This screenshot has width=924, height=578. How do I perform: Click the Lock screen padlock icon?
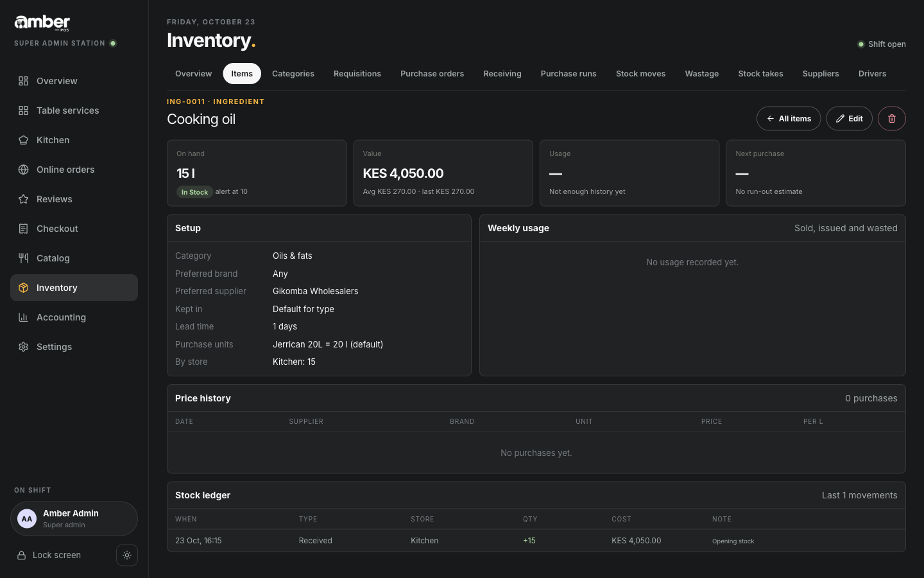[x=21, y=555]
